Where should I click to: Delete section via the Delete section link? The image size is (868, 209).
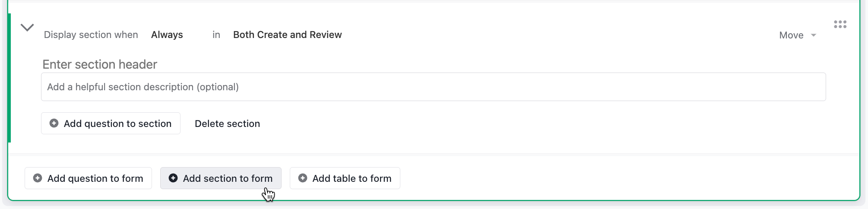(228, 123)
